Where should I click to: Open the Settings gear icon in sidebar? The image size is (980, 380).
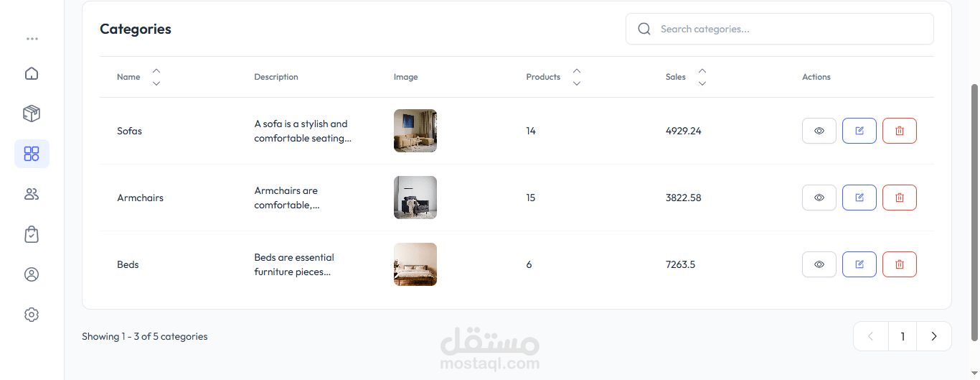click(x=32, y=315)
